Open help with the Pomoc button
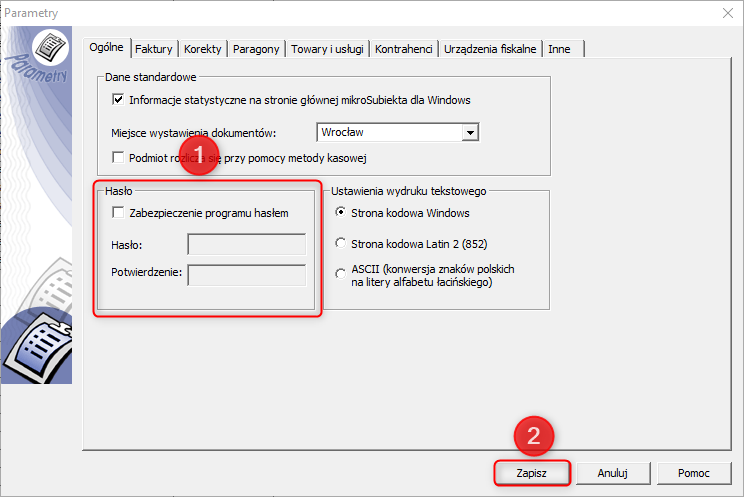Screen dimensions: 744x497 point(694,473)
